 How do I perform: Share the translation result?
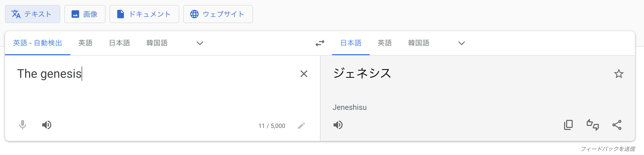pyautogui.click(x=617, y=125)
